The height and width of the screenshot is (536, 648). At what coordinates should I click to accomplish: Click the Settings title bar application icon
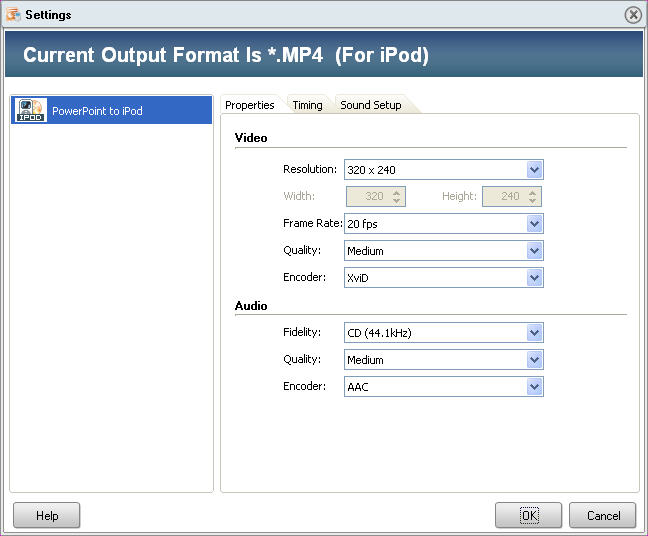click(13, 14)
